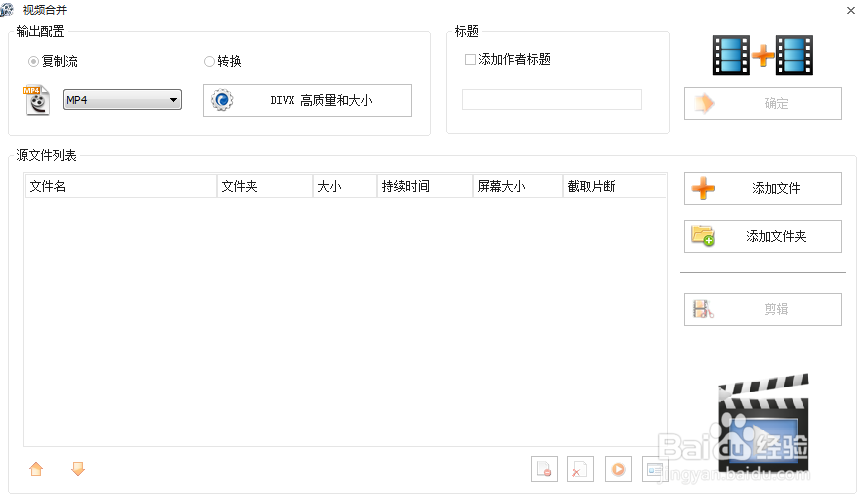Click the film-plus-film merge logo icon
Screen dimensions: 857x503
(x=762, y=55)
